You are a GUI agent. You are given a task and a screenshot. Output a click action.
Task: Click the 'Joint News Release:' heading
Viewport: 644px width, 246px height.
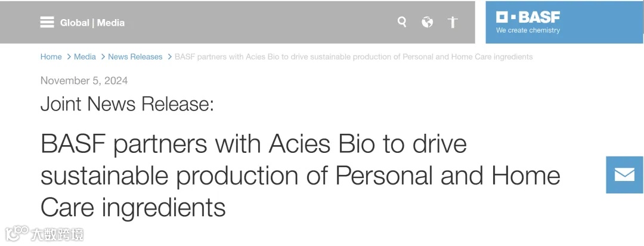[127, 104]
